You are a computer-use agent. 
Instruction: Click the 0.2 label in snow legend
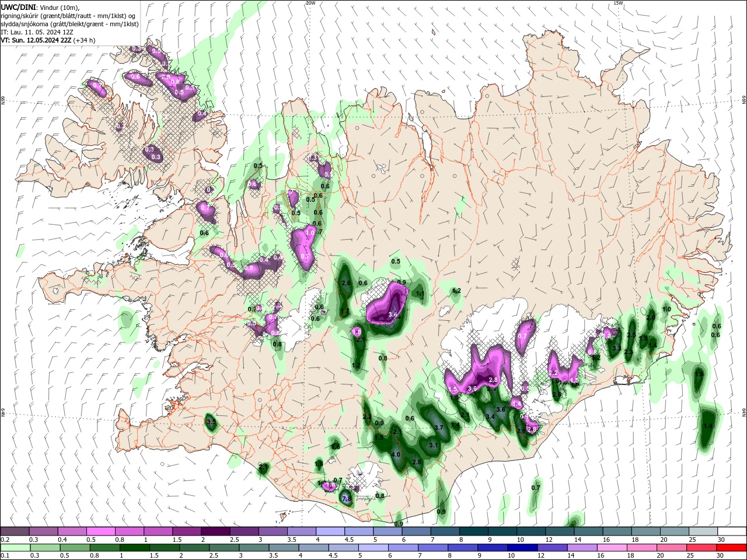5,540
